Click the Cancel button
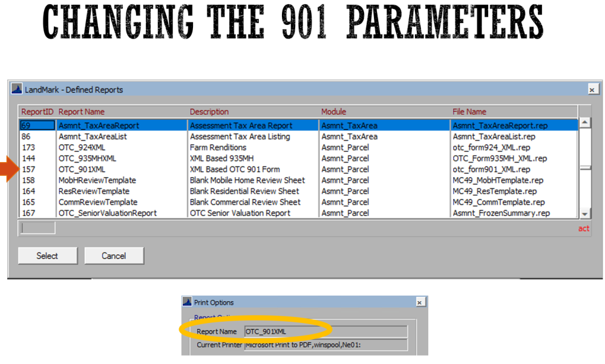 114,255
